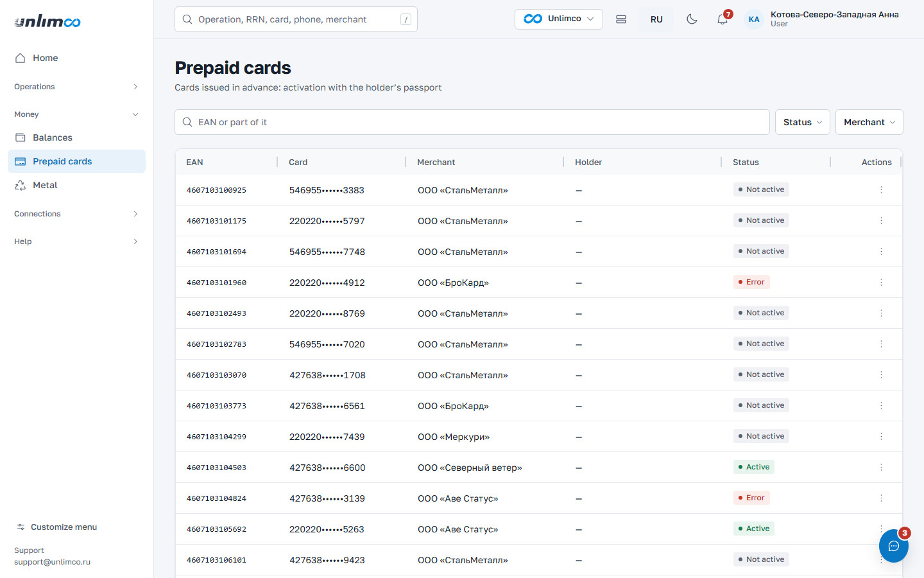Go to Home in sidebar
This screenshot has width=924, height=578.
coord(76,58)
